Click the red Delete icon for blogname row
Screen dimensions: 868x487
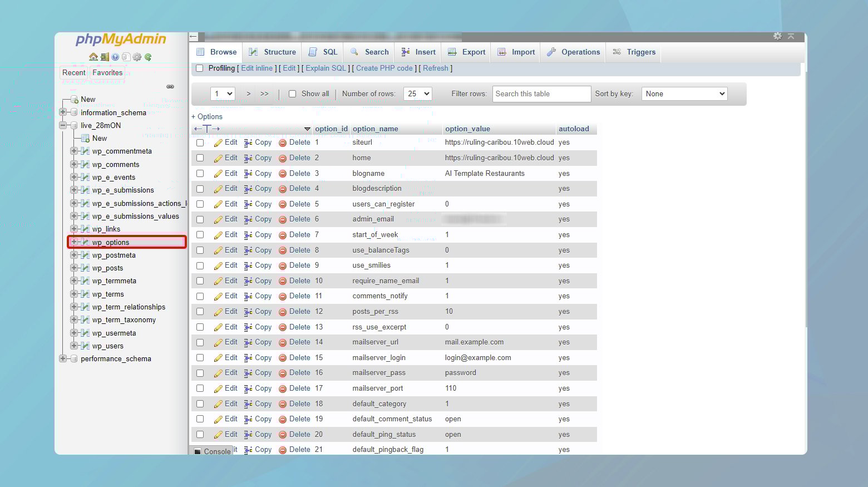[283, 174]
